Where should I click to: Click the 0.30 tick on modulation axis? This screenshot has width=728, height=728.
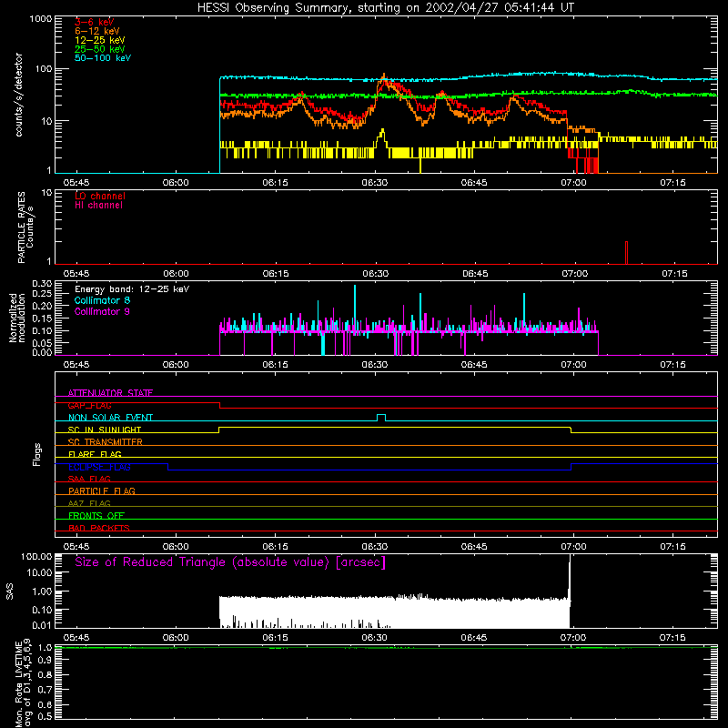42,284
